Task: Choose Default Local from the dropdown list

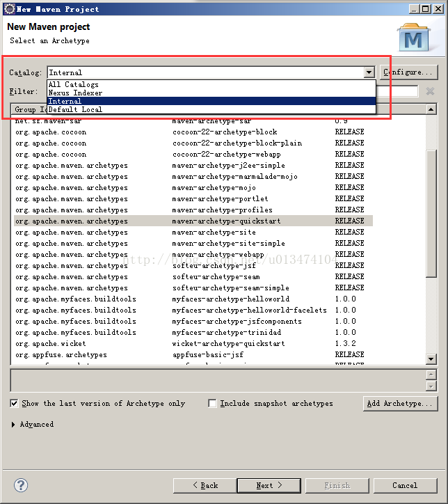Action: coord(211,109)
